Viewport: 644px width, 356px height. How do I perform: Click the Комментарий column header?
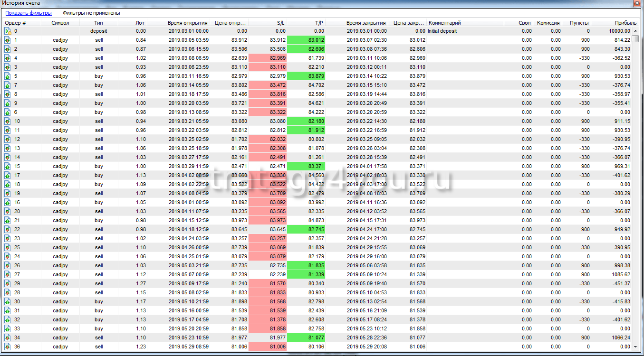[444, 23]
